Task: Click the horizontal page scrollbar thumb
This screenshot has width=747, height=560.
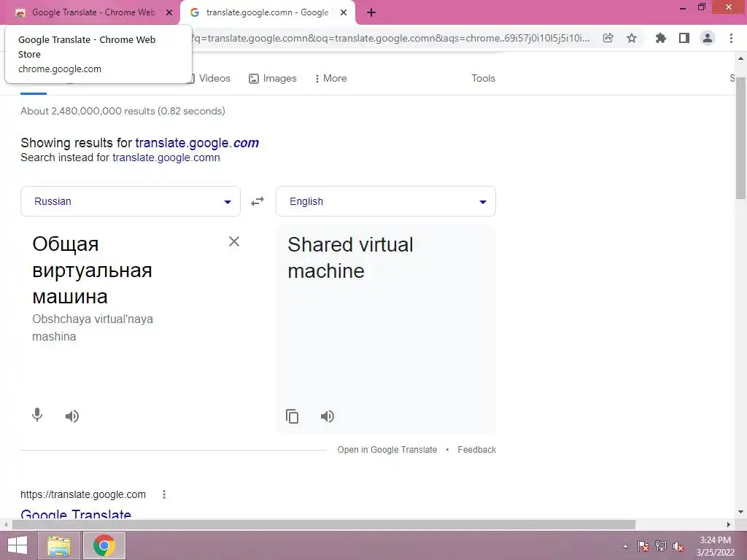Action: (324, 524)
